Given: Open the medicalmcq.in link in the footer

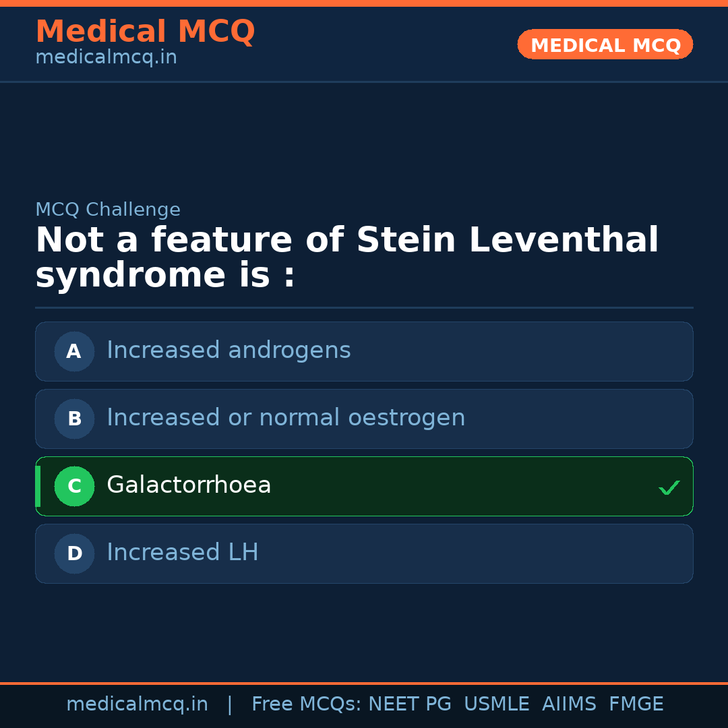Looking at the screenshot, I should 137,704.
